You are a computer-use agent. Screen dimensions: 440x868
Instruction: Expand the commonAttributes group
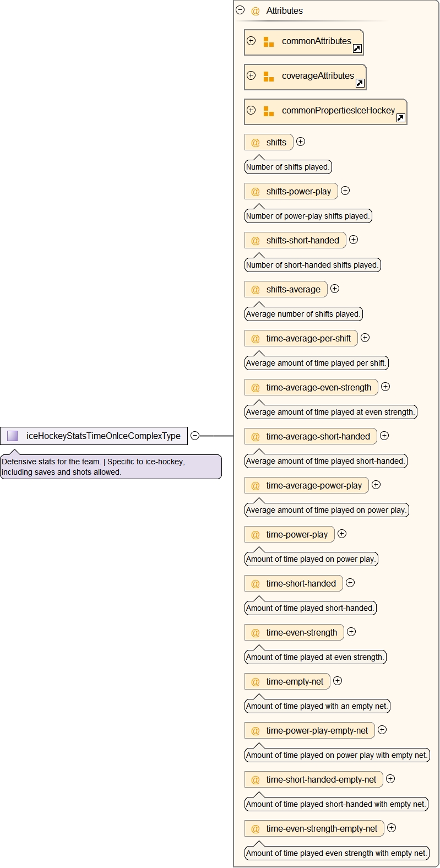tap(251, 41)
